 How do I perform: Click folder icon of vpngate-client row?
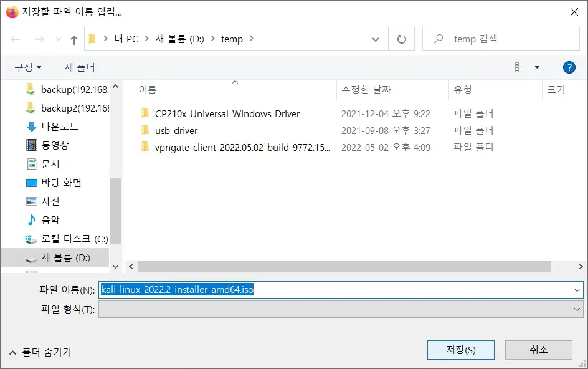(x=145, y=147)
